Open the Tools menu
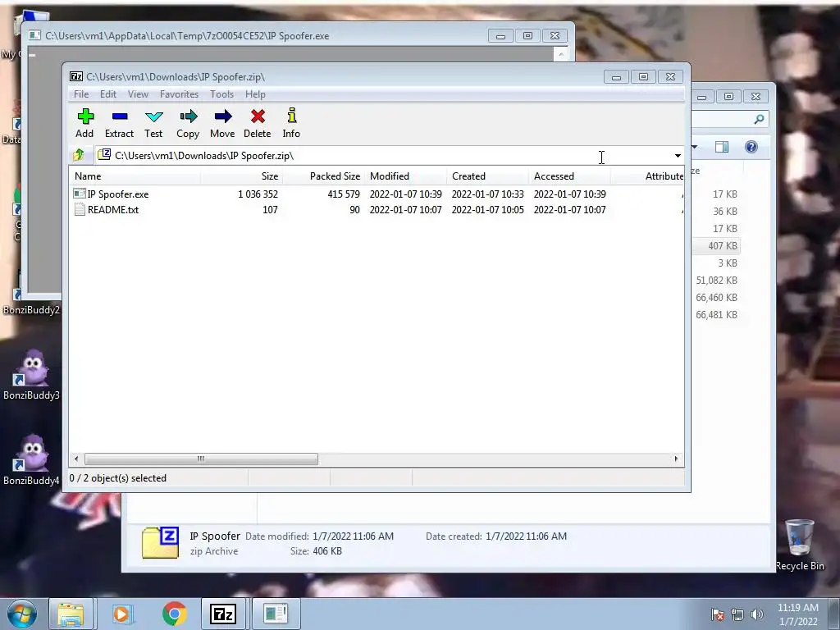840x630 pixels. 221,94
